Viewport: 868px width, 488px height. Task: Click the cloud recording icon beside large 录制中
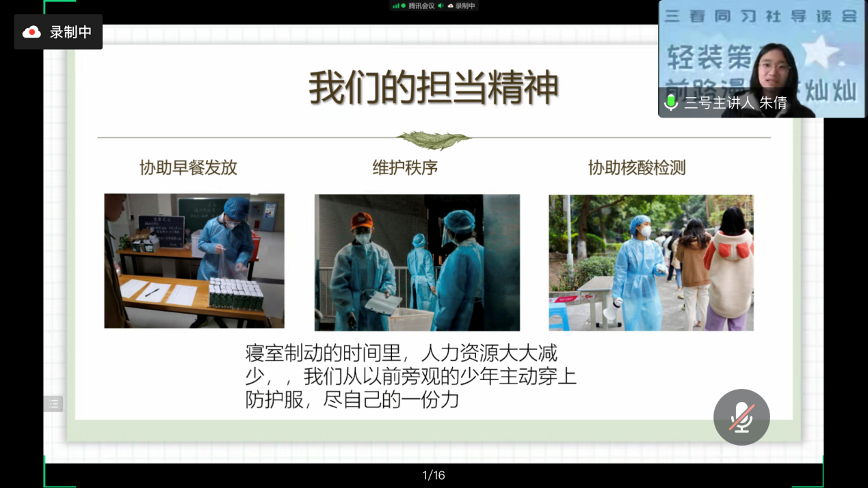tap(31, 32)
